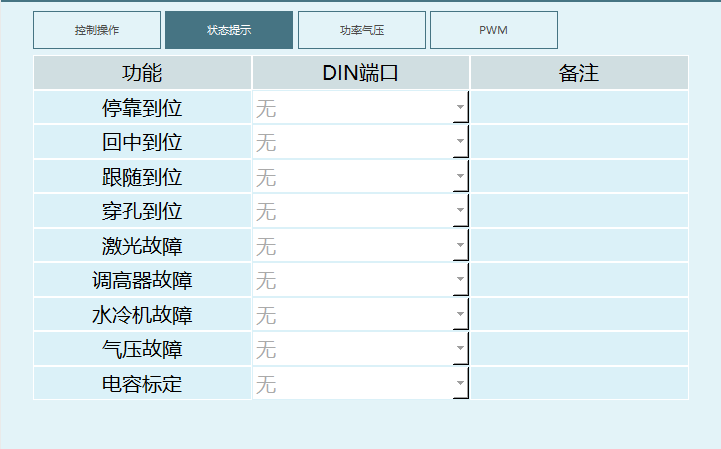The height and width of the screenshot is (449, 721).
Task: Select the 状态提示 tab
Action: [x=229, y=30]
